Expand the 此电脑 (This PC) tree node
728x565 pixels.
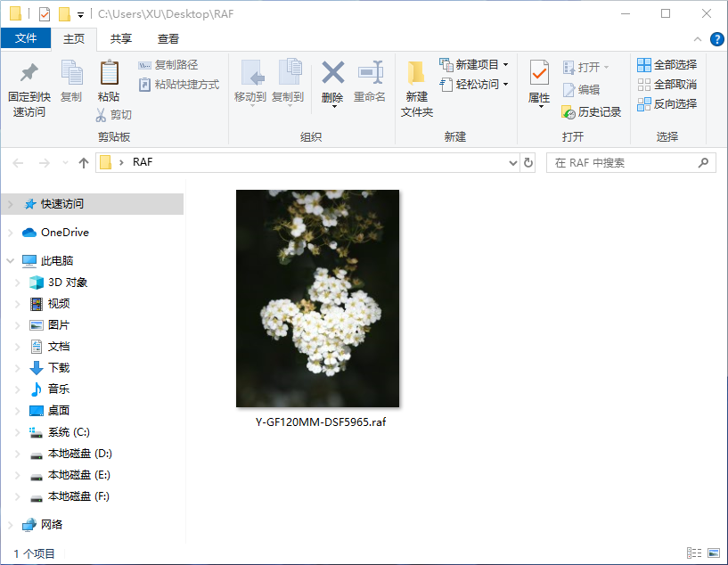11,261
